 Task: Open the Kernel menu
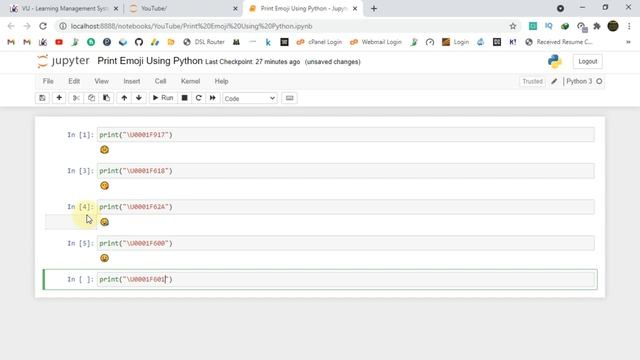[x=190, y=81]
